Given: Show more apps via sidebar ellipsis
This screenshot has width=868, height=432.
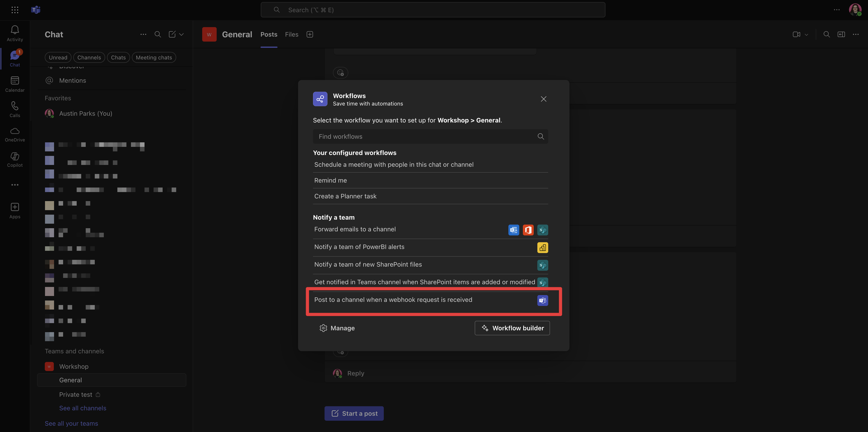Looking at the screenshot, I should tap(15, 185).
